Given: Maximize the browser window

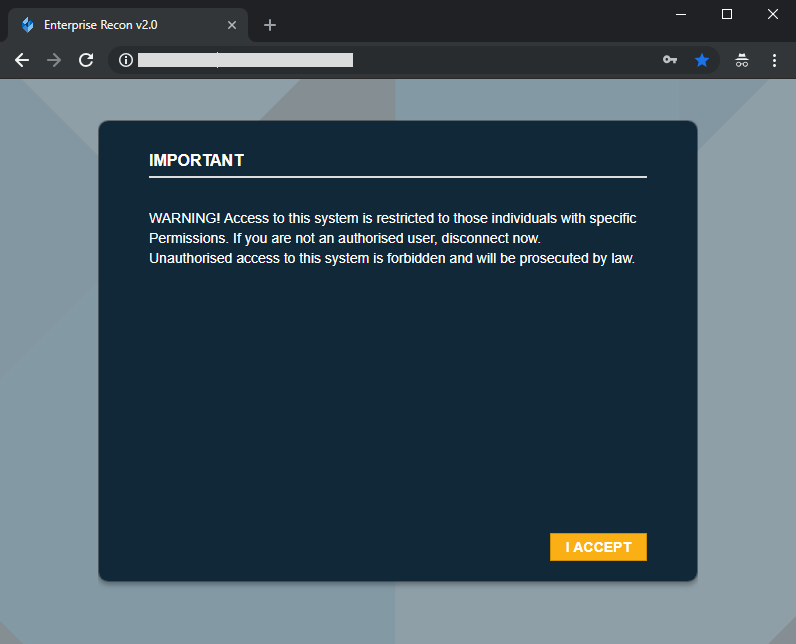Looking at the screenshot, I should tap(727, 14).
